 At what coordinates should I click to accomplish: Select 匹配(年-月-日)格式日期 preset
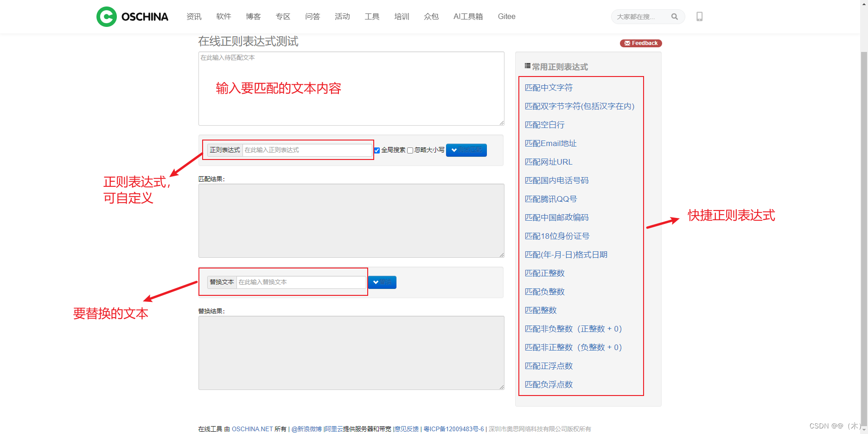pos(566,255)
